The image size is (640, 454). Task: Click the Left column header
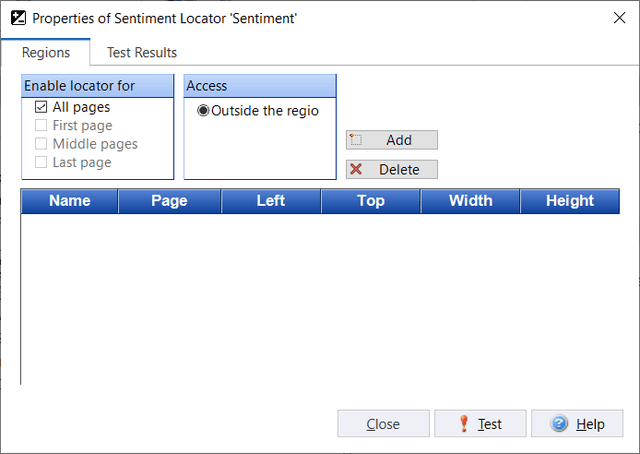[x=270, y=201]
